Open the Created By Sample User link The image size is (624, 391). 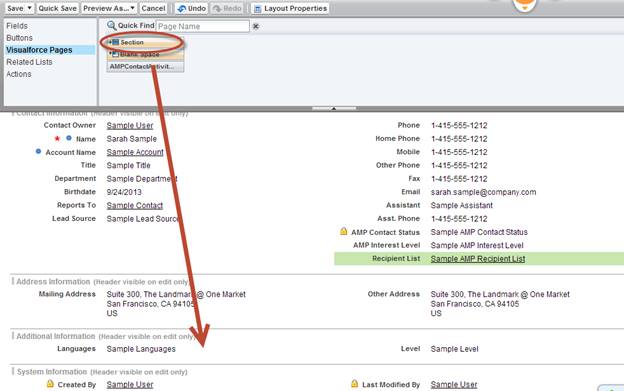(130, 385)
